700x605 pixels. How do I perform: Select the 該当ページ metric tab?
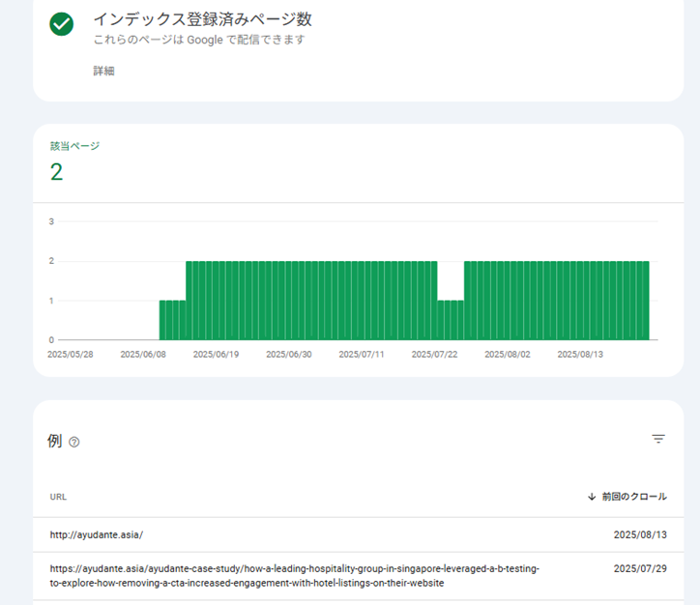[x=74, y=147]
